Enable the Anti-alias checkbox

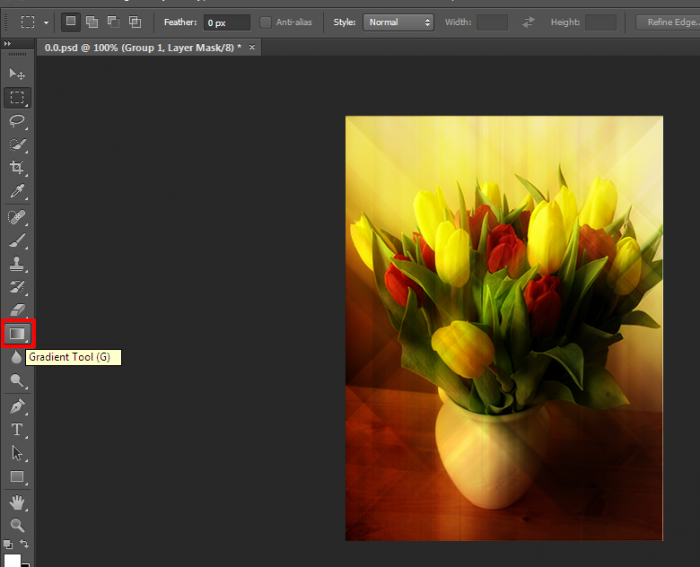[266, 22]
